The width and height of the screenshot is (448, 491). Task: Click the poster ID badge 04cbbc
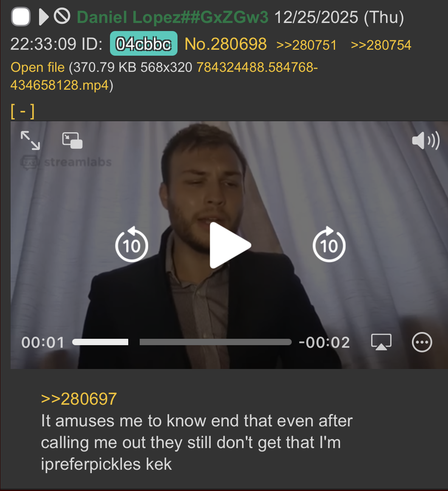144,43
